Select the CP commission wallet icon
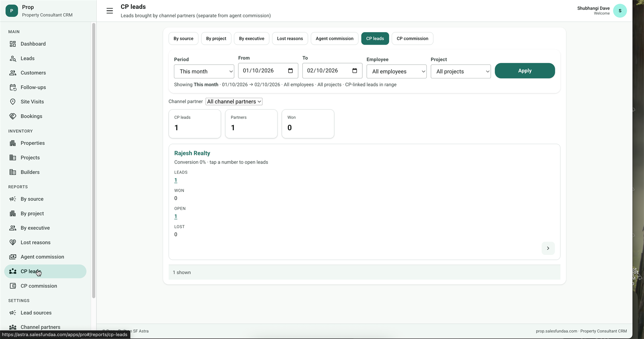This screenshot has width=644, height=339. tap(13, 286)
